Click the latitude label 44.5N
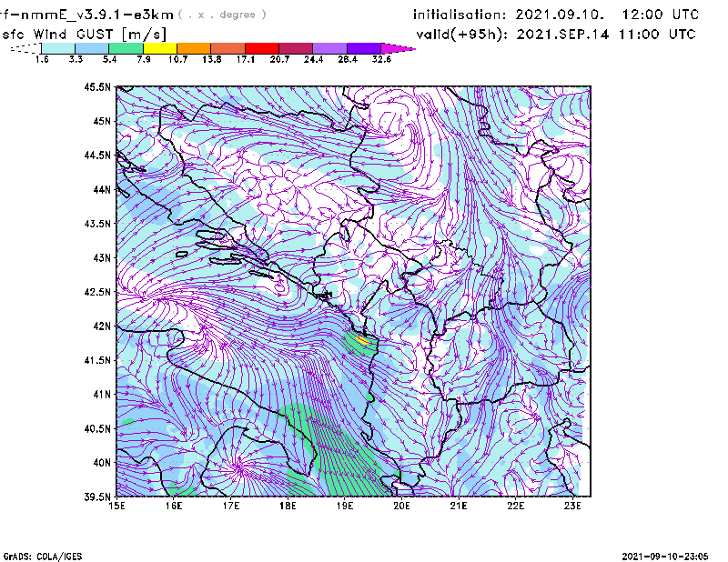 [97, 155]
